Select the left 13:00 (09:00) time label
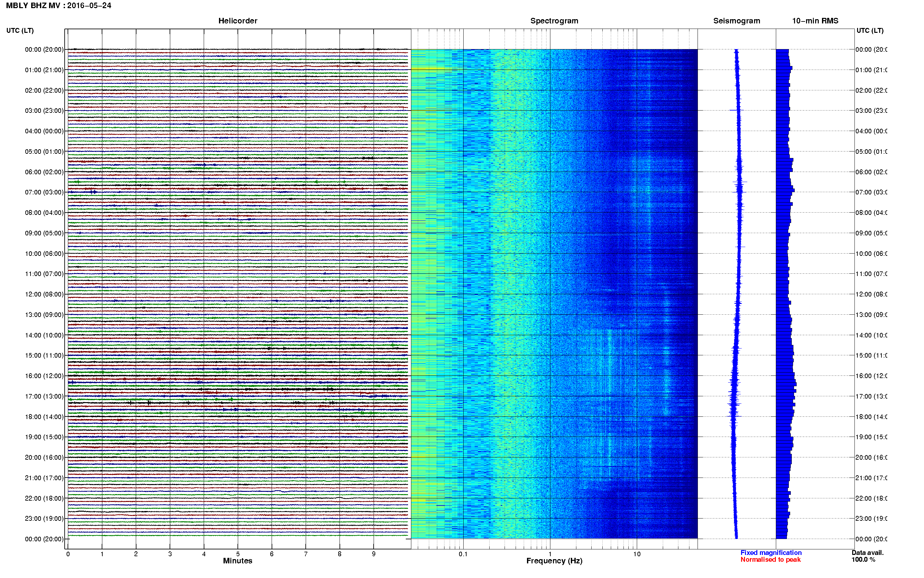 (44, 315)
